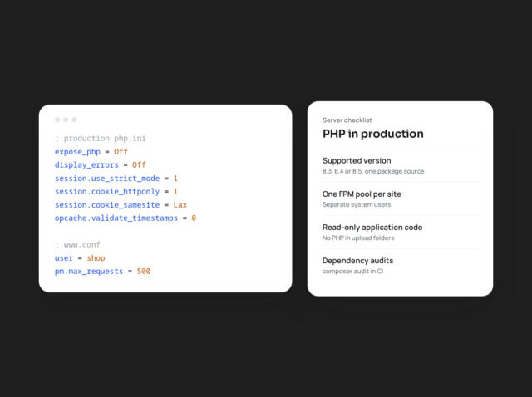Screen dimensions: 532x397
Task: Click the third window dot in code card
Action: click(x=74, y=120)
